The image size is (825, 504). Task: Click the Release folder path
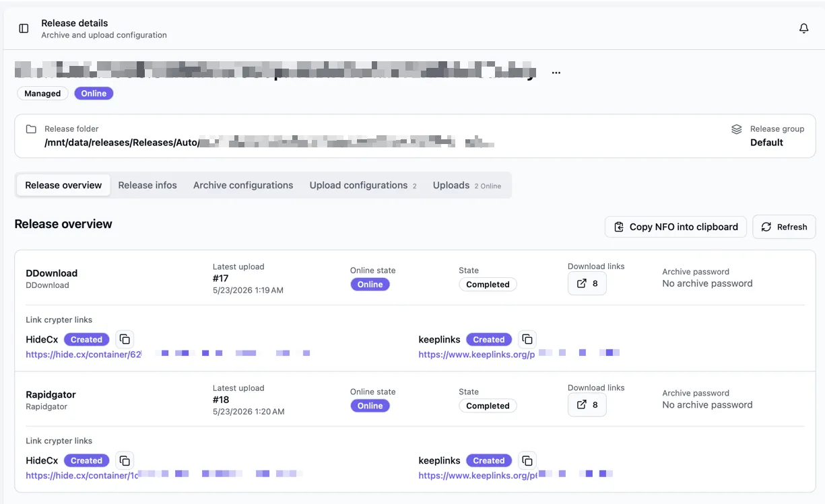tap(269, 142)
